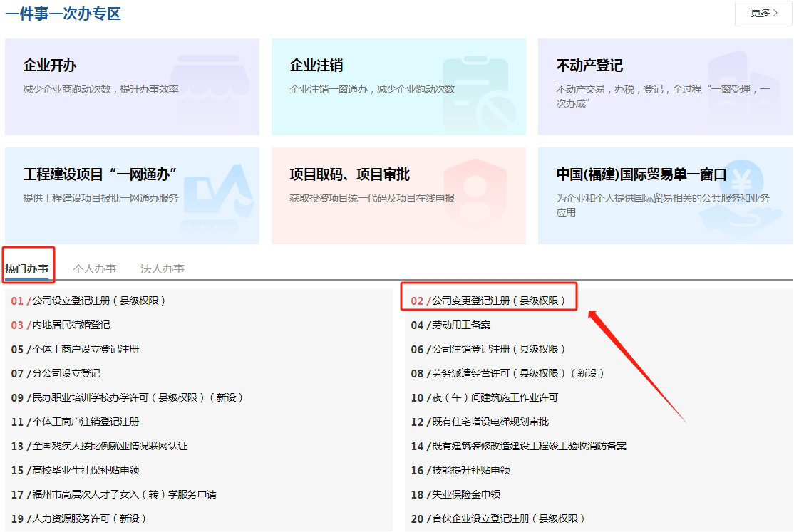Open 公司设立登记注册（县级权限） link

(98, 301)
